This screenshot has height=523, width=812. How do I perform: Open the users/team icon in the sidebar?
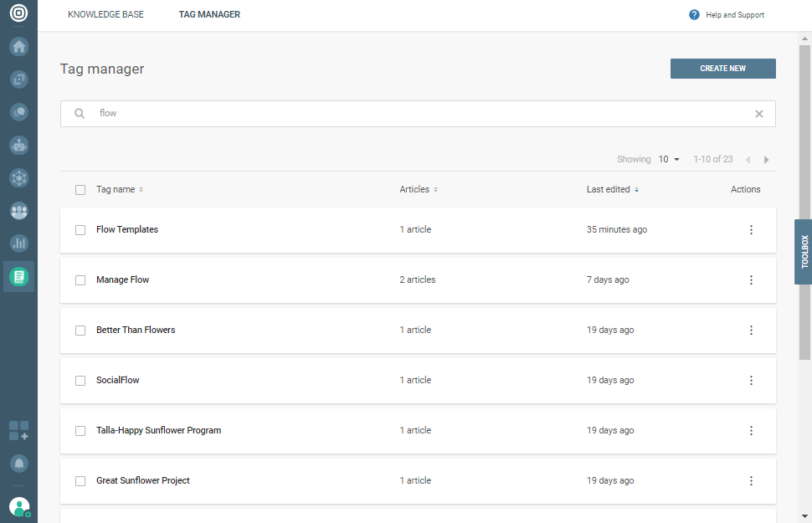coord(18,211)
